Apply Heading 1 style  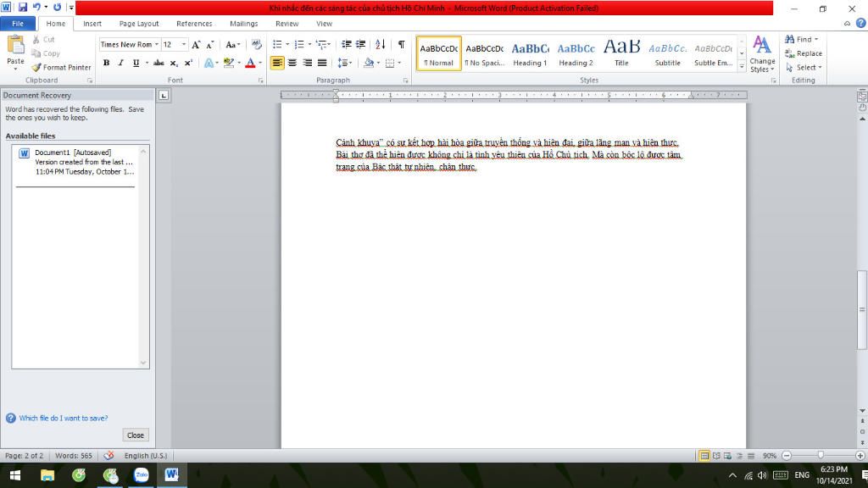[x=530, y=54]
